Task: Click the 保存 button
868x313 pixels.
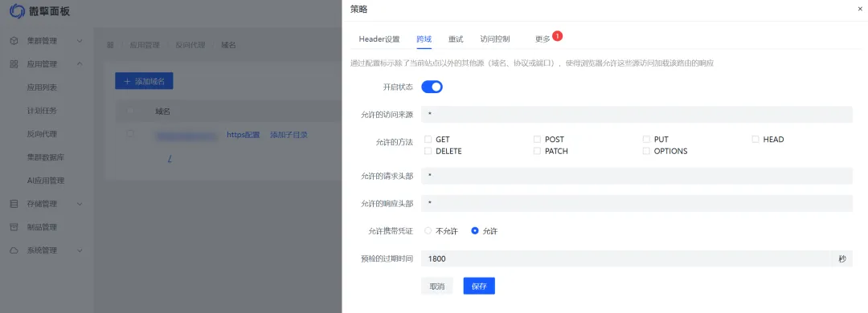Action: [x=479, y=286]
